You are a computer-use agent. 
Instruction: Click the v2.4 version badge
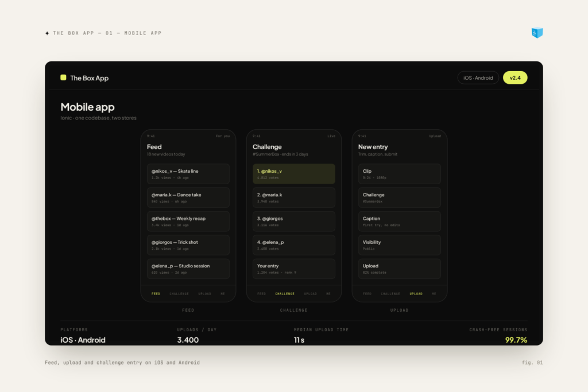[x=515, y=78]
